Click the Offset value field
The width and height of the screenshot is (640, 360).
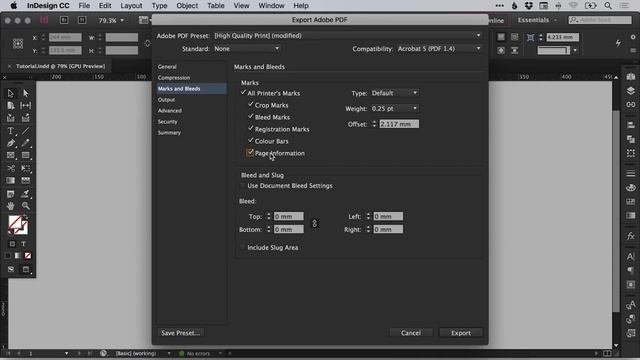pyautogui.click(x=399, y=124)
